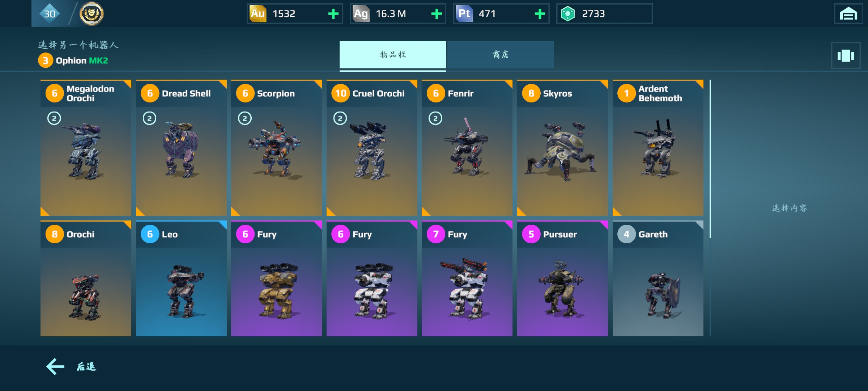The height and width of the screenshot is (391, 868).
Task: Open the hangar icon at top right
Action: (x=848, y=14)
